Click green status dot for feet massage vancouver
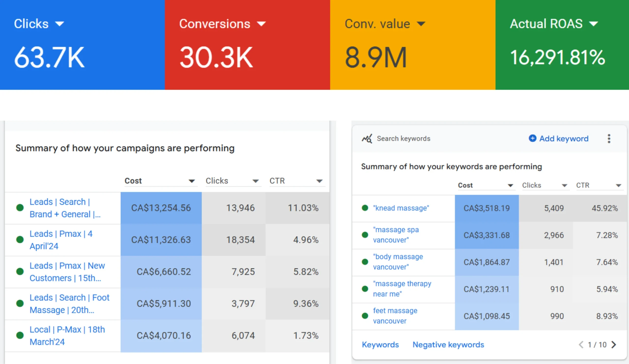This screenshot has height=364, width=629. [365, 316]
